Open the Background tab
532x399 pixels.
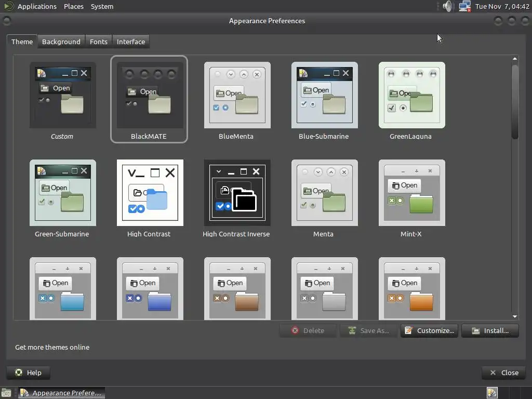pos(61,42)
